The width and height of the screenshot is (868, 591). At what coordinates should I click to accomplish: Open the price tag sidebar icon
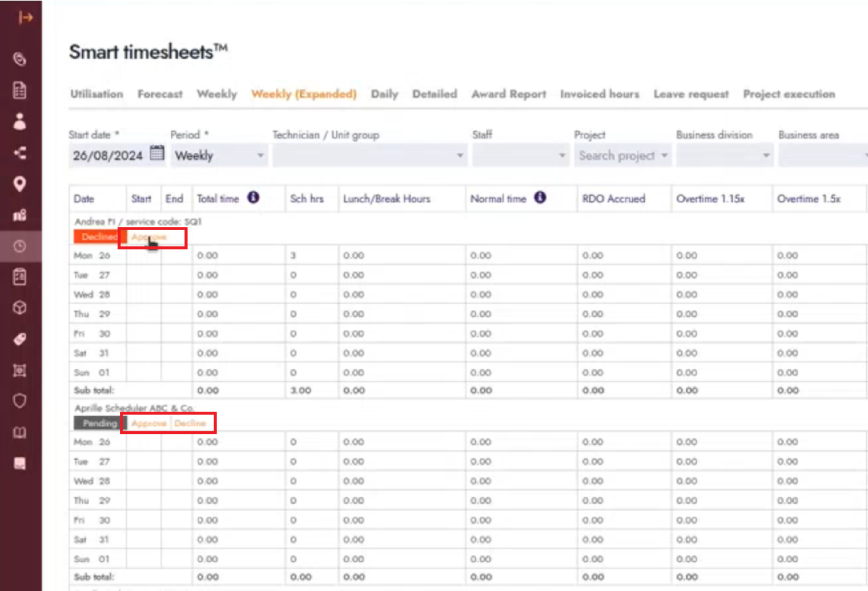20,339
